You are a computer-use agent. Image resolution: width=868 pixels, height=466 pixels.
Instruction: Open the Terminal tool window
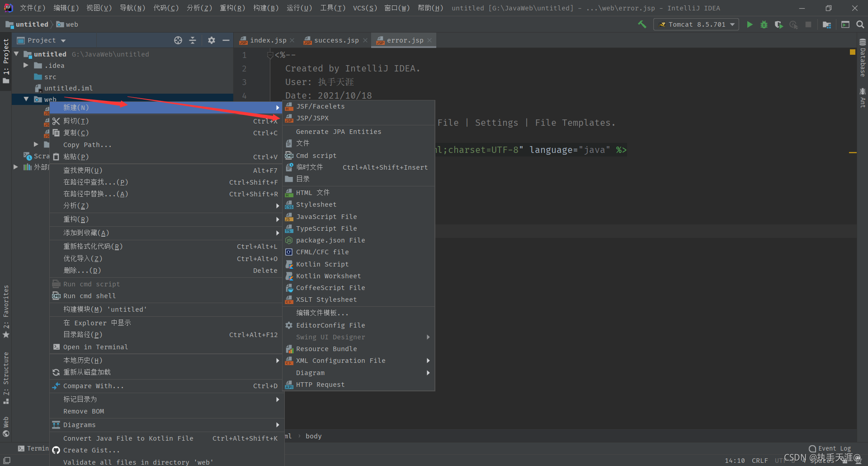(x=33, y=448)
